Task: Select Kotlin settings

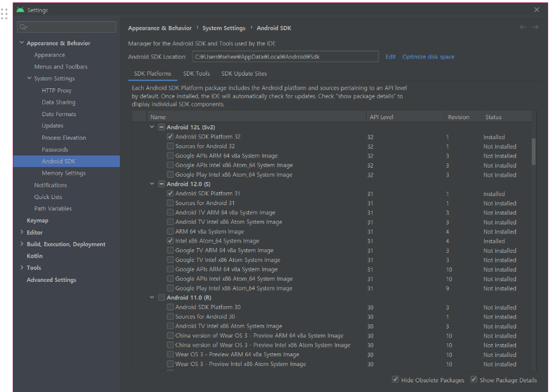Action: [35, 256]
